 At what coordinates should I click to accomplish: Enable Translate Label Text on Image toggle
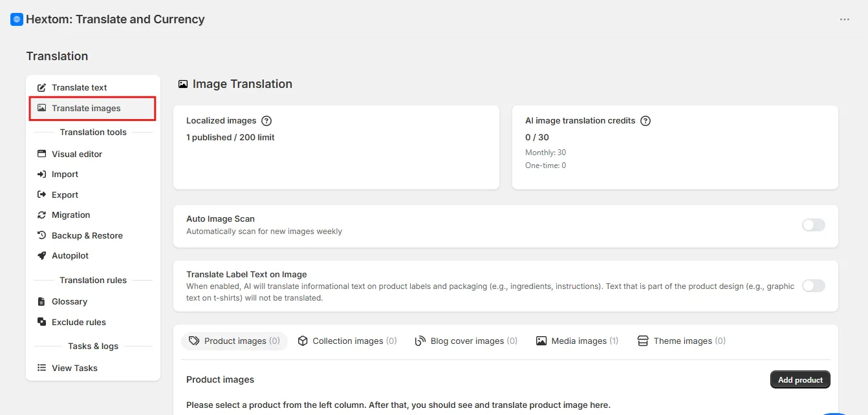pyautogui.click(x=814, y=286)
